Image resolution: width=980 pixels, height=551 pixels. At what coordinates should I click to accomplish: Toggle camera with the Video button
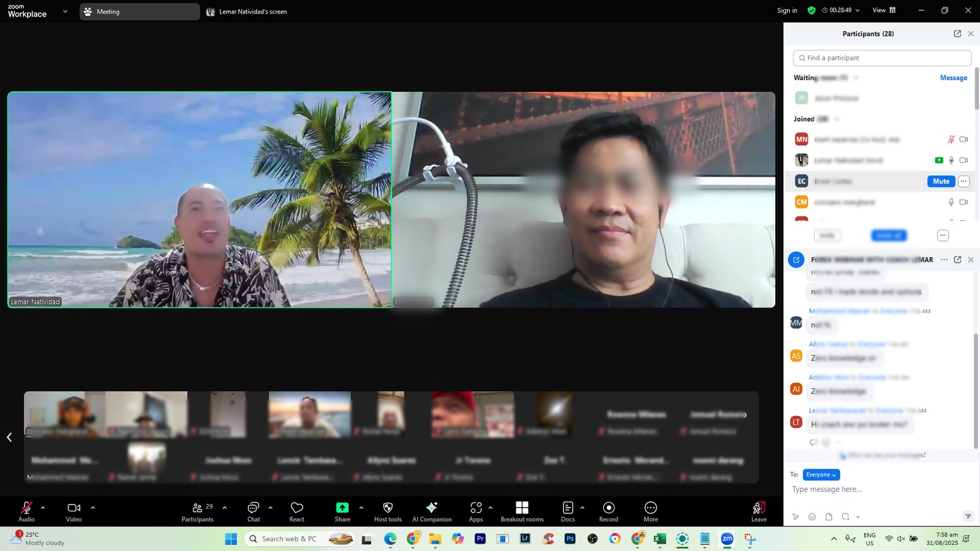pyautogui.click(x=73, y=511)
